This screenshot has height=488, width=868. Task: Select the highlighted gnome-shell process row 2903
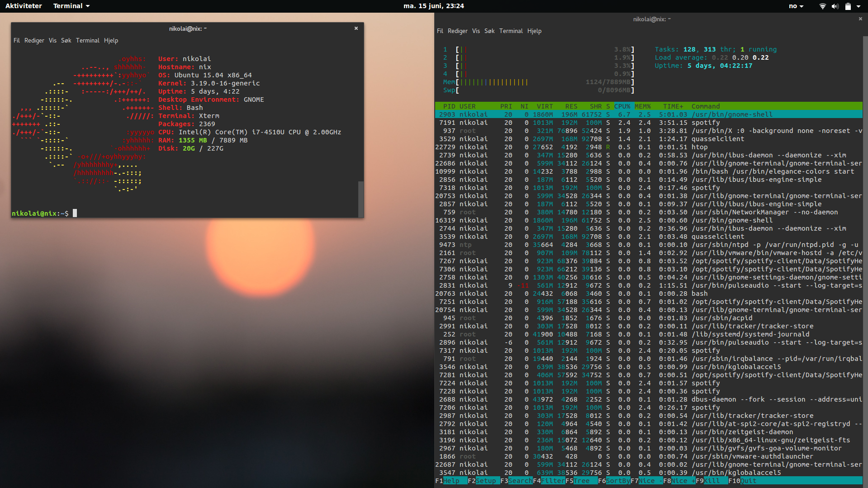click(x=649, y=114)
